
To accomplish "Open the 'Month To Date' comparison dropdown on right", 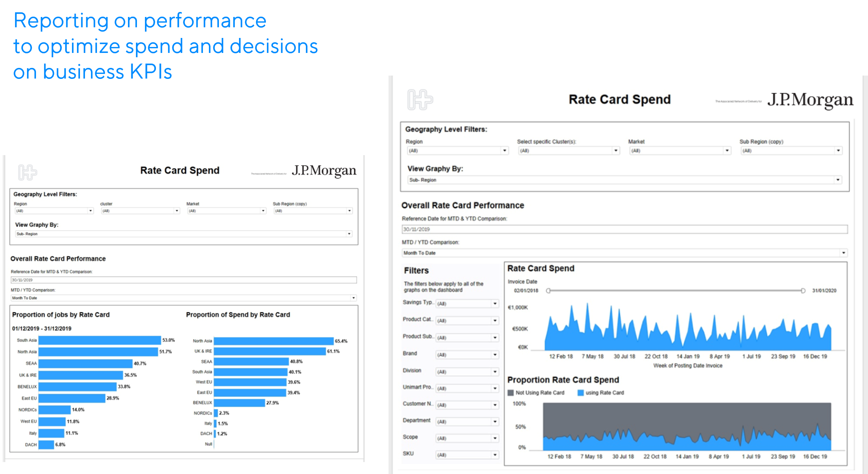I will pos(843,253).
